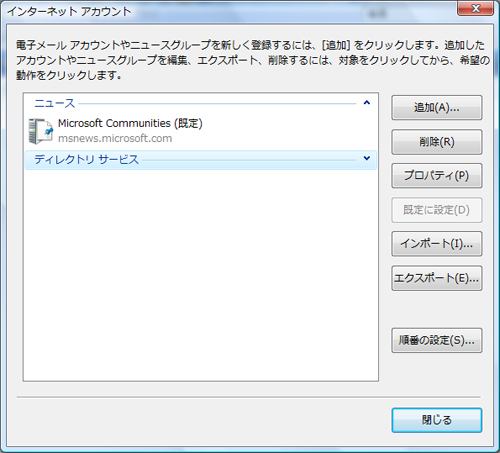This screenshot has height=453, width=500.
Task: Click the msnews.microsoft.com server address text
Action: pyautogui.click(x=115, y=138)
